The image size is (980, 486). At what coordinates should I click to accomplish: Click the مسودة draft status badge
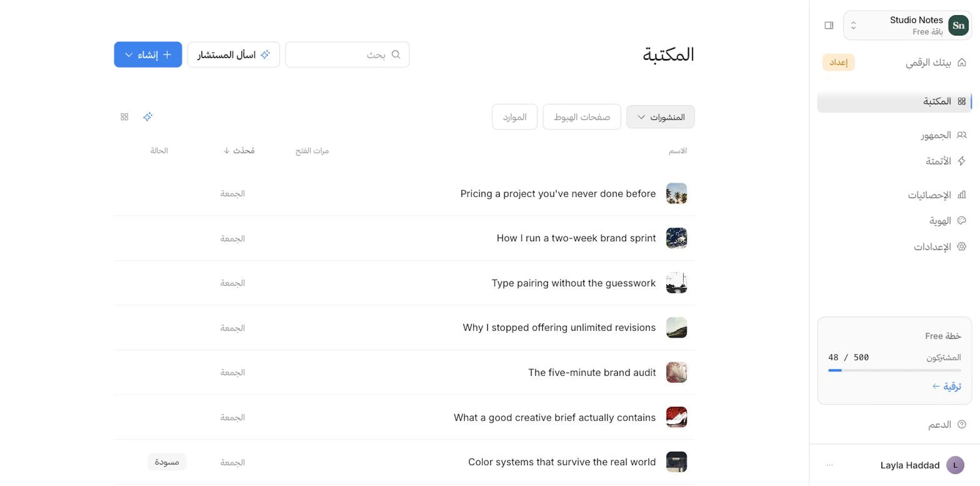(167, 462)
